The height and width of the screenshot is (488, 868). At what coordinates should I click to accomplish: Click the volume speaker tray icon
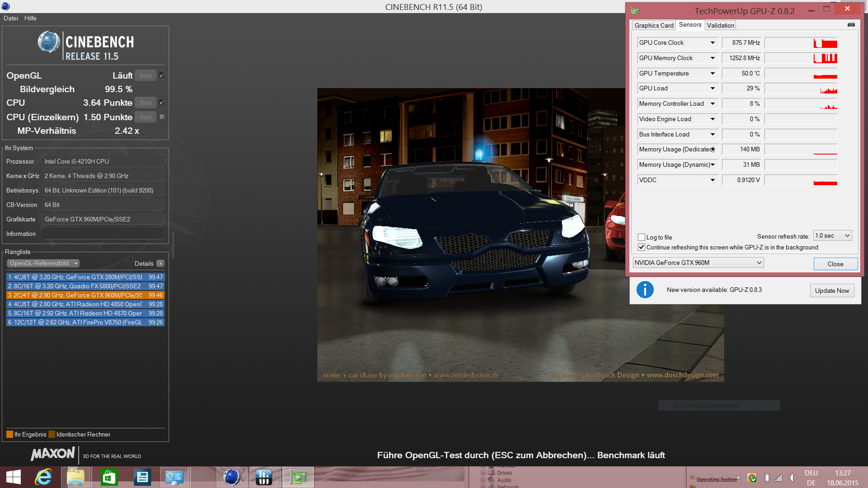[792, 478]
